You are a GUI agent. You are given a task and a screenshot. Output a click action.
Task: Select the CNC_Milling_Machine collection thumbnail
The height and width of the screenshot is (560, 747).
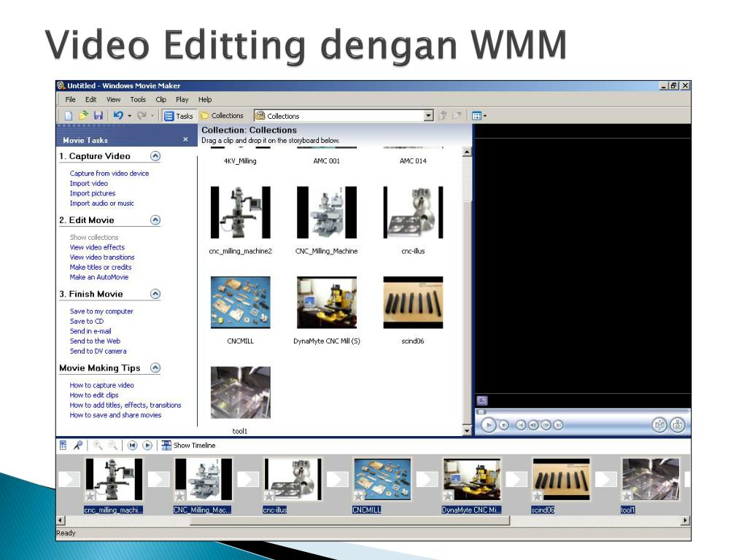[327, 212]
